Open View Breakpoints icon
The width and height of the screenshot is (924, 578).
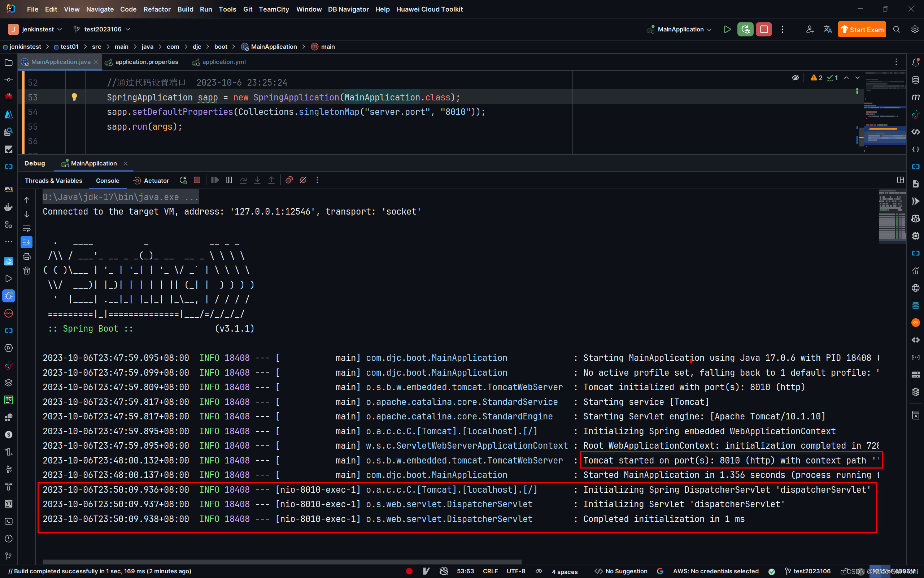click(x=289, y=180)
